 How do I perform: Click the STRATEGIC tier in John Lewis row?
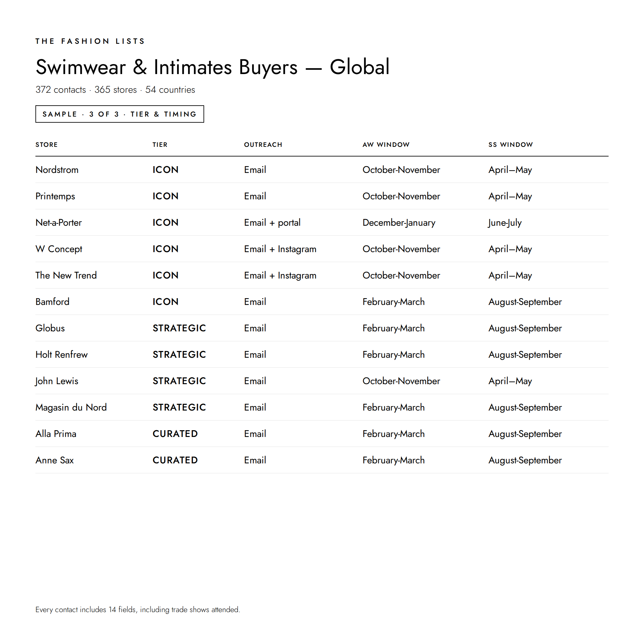pyautogui.click(x=179, y=381)
